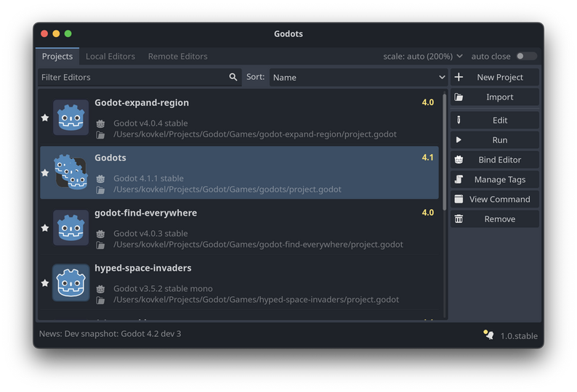This screenshot has height=392, width=577.
Task: Switch the auto close toggle
Action: [x=526, y=57]
